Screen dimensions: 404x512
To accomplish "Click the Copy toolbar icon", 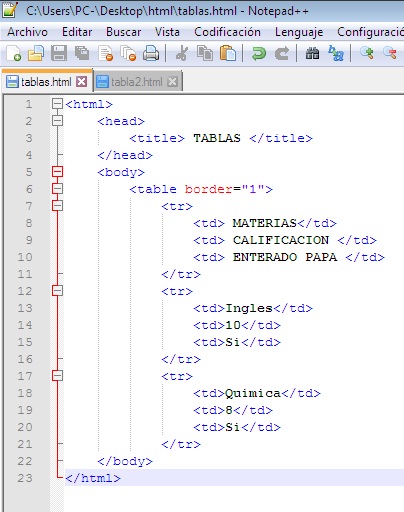I will click(205, 53).
